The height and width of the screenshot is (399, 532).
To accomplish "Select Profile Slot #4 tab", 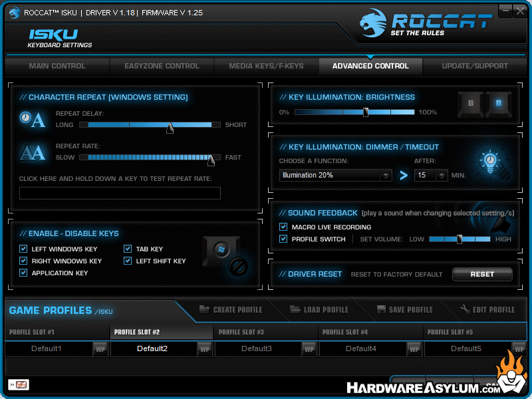I will (x=370, y=332).
